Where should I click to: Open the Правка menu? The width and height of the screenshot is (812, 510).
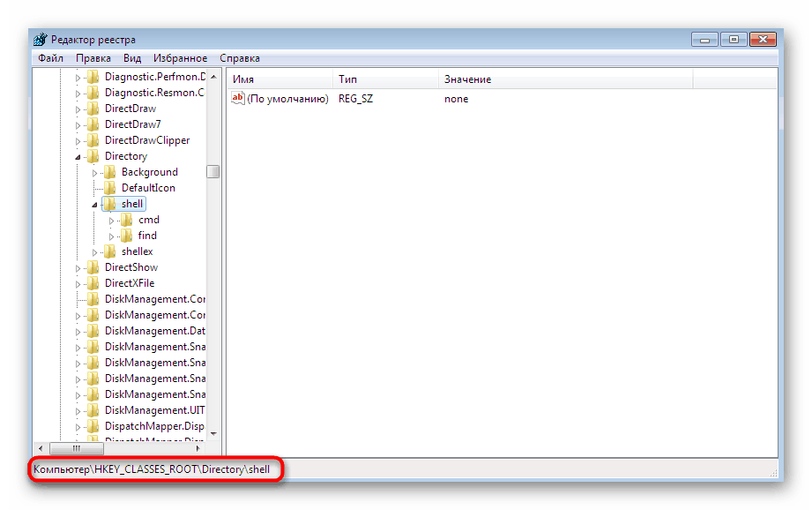93,58
